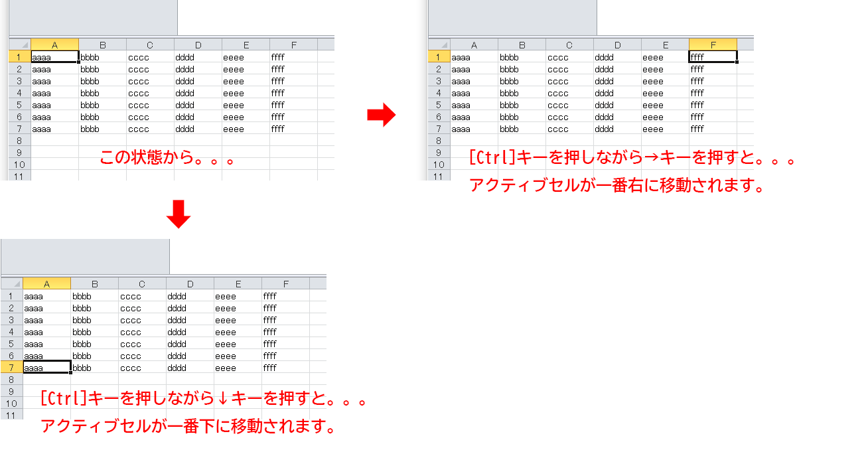Select column F header in the sheet with A7 active
Viewport: 868px width, 450px height.
(285, 283)
